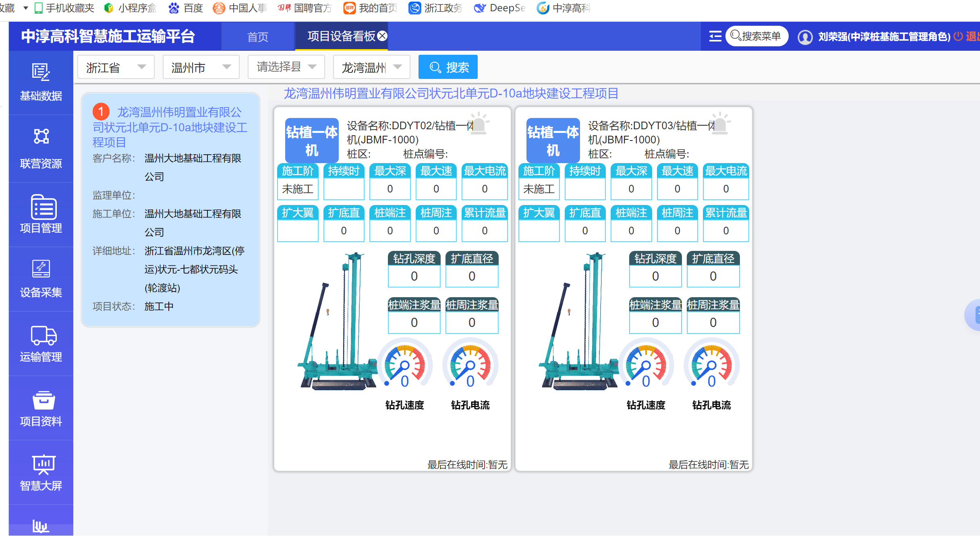Image resolution: width=980 pixels, height=536 pixels.
Task: Open the 项目管理 sidebar icon
Action: click(x=43, y=207)
